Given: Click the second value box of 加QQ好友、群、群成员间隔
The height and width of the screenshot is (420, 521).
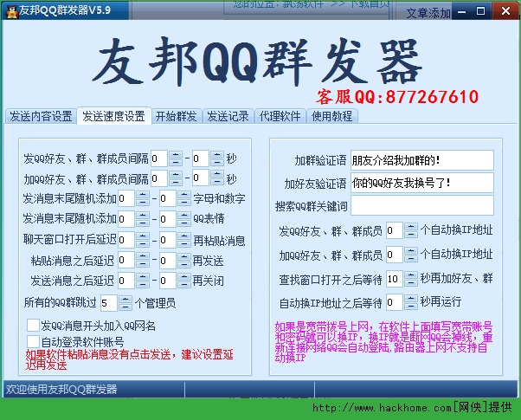Looking at the screenshot, I should pos(201,178).
